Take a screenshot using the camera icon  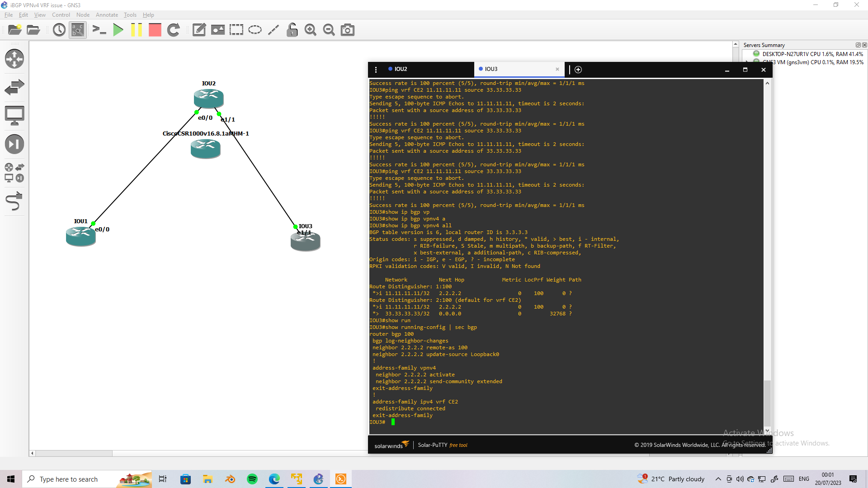pyautogui.click(x=347, y=30)
